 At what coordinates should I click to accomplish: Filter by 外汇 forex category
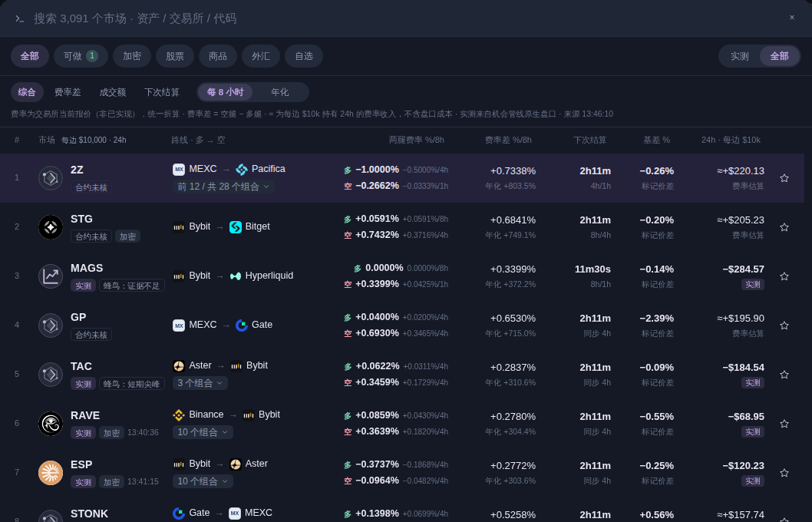pyautogui.click(x=261, y=56)
